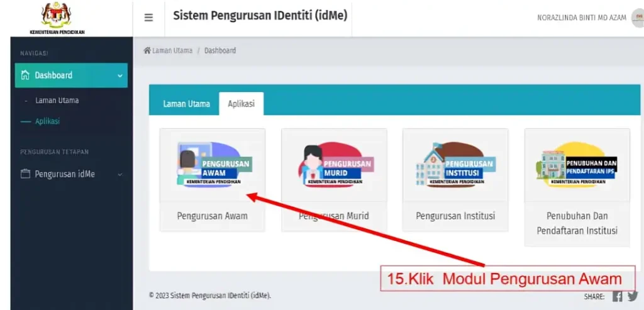Click the Dashboard house icon in sidebar
Viewport: 644px width, 310px height.
pyautogui.click(x=25, y=75)
